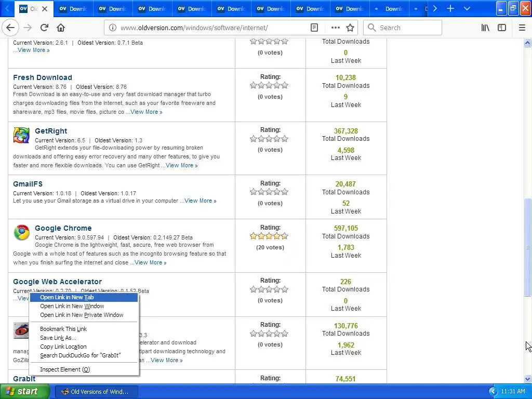
Task: Check the taskbar clock 11:31 AM
Action: [513, 392]
